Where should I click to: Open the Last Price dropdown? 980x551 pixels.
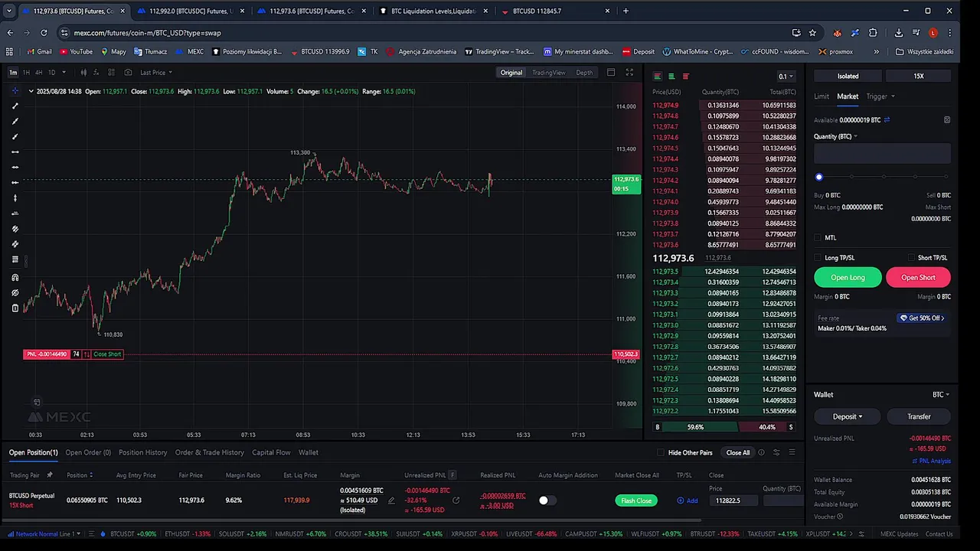[156, 73]
